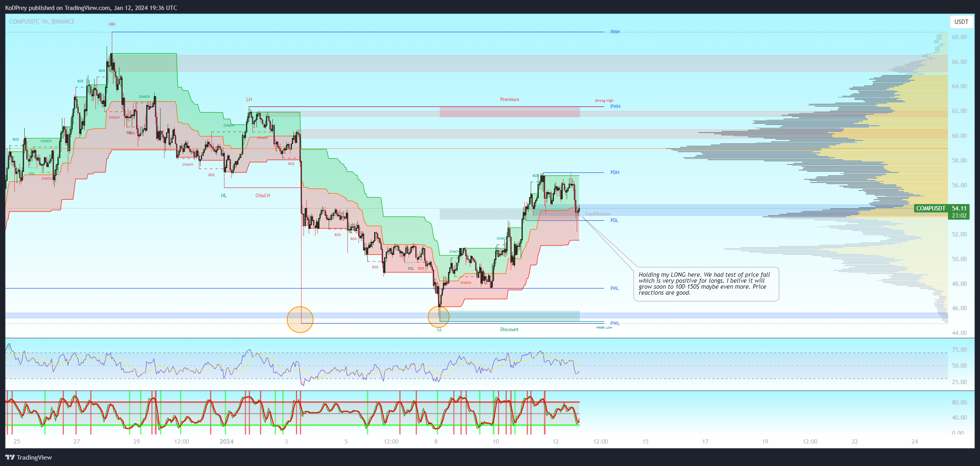
Task: Select the PDH level label
Action: (615, 173)
